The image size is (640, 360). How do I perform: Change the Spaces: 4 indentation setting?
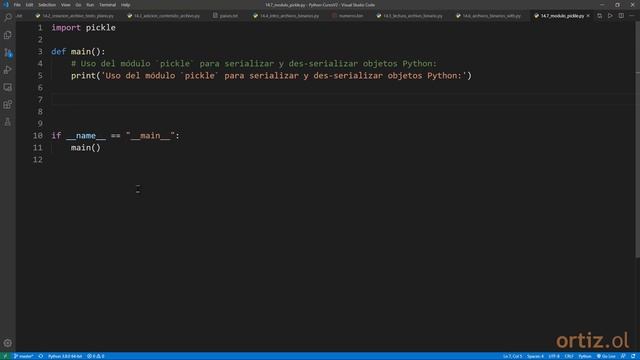535,356
